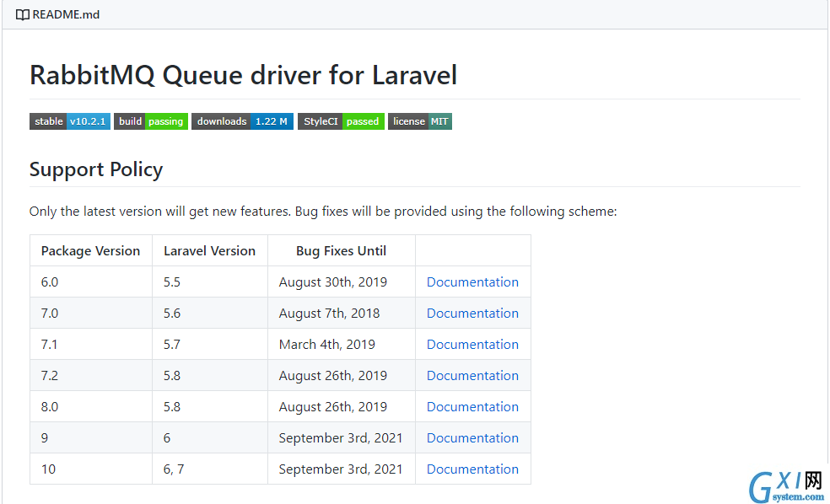The image size is (830, 504).
Task: Click the sentence about latest version features
Action: pos(323,212)
